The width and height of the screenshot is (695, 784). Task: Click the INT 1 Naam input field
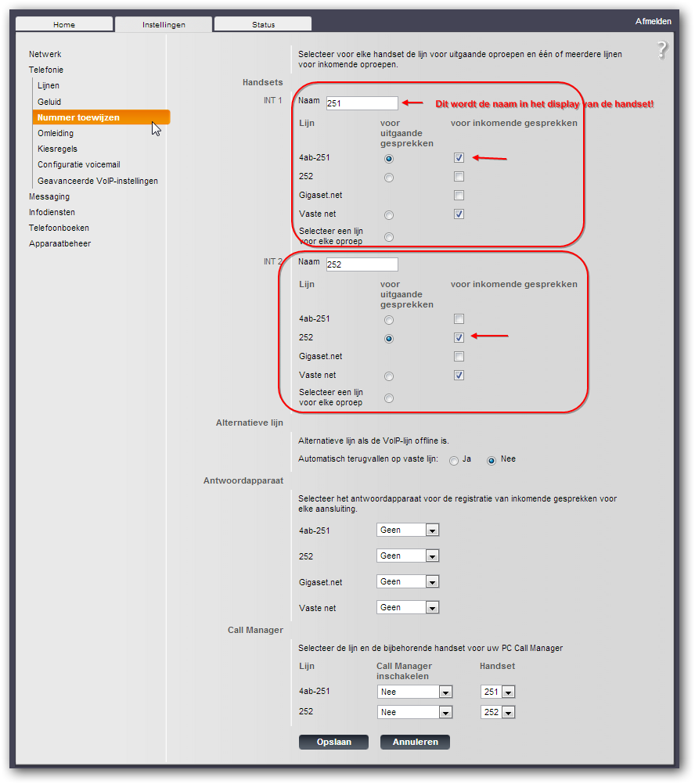click(x=362, y=103)
